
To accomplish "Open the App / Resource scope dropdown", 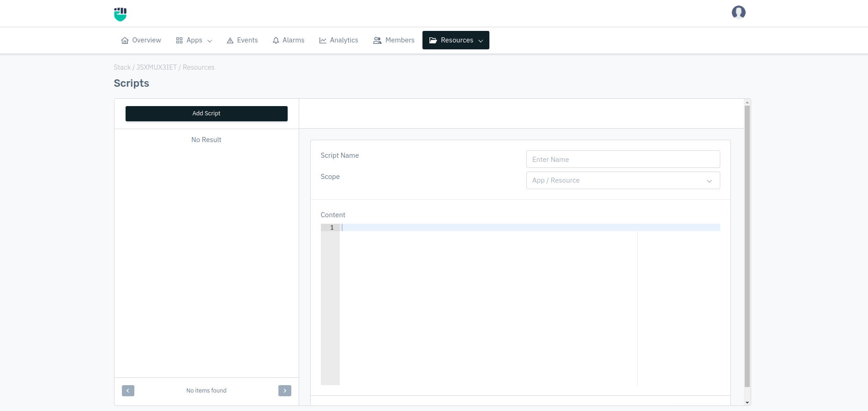I will 623,180.
